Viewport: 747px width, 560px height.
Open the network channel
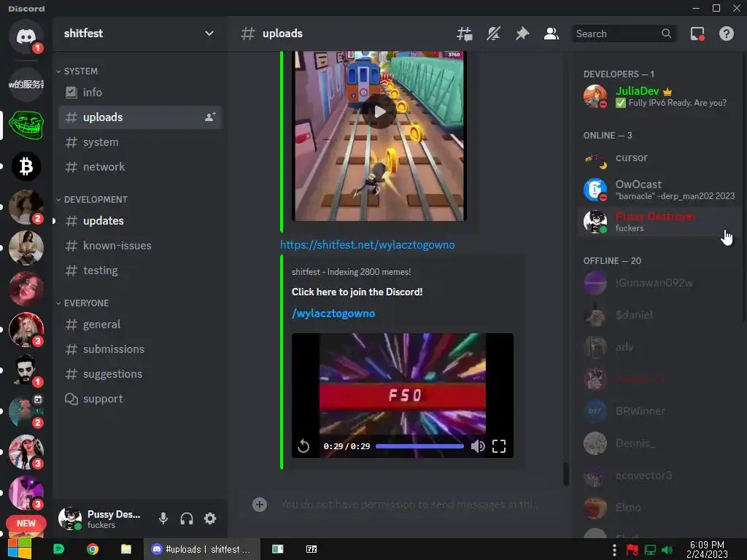tap(139, 167)
